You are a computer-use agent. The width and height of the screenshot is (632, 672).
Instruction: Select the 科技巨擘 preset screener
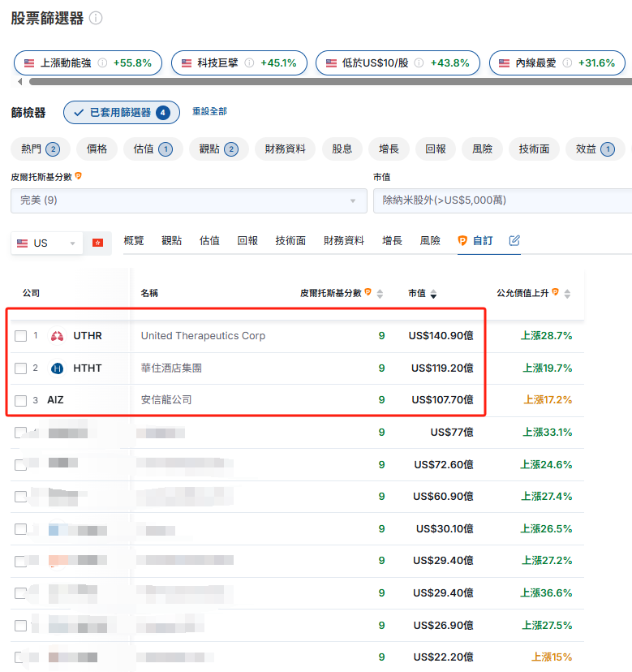pos(239,63)
